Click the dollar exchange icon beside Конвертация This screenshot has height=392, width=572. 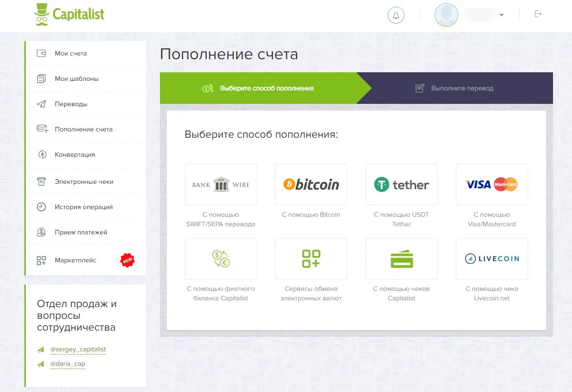pyautogui.click(x=42, y=154)
